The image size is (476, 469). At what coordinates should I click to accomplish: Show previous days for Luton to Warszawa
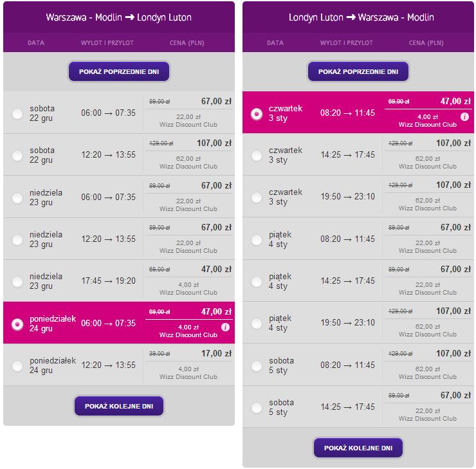(358, 71)
